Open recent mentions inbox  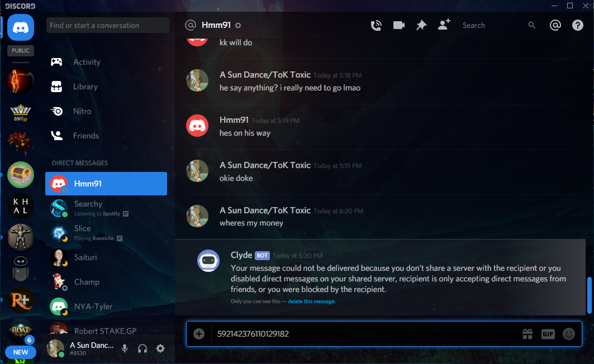click(x=555, y=25)
